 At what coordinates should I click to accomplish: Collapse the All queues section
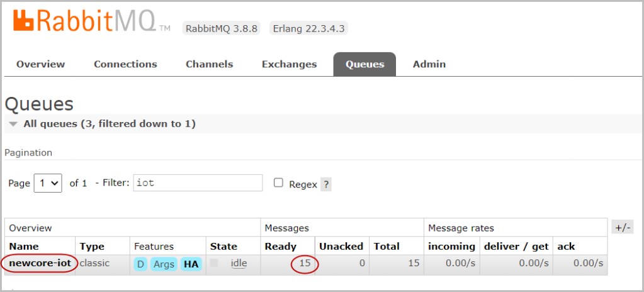pos(13,124)
